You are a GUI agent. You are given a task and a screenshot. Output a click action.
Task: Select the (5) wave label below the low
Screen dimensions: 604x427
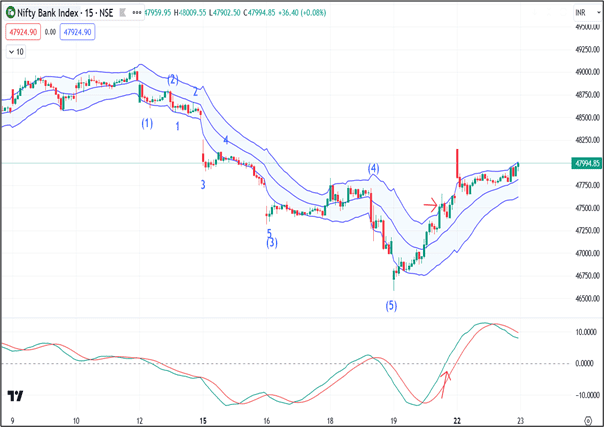point(391,306)
